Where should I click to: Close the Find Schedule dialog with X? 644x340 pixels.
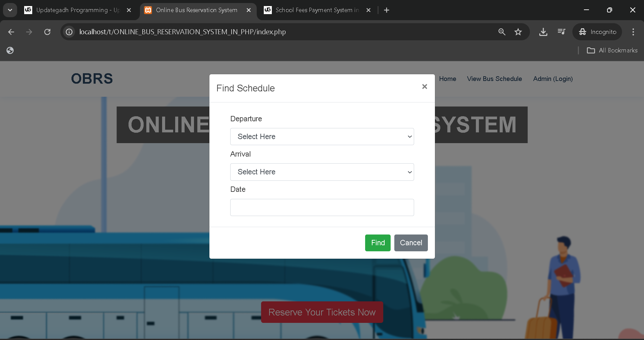click(424, 87)
